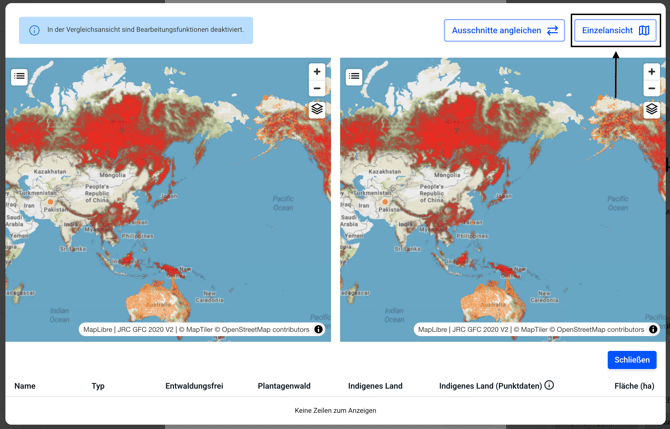
Task: Zoom out on the right map
Action: pos(652,88)
